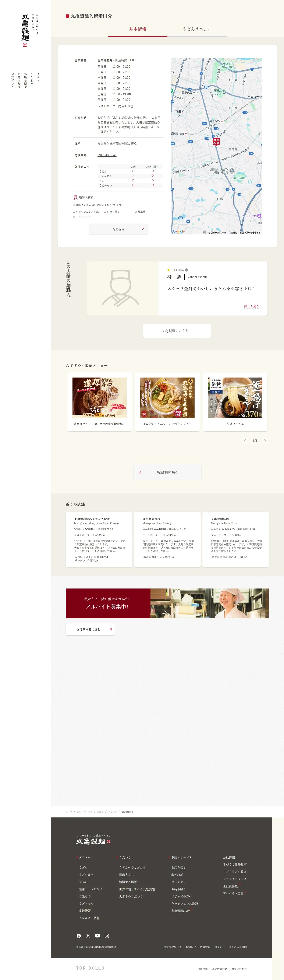Open footer link アルバイト募集

[x=233, y=893]
